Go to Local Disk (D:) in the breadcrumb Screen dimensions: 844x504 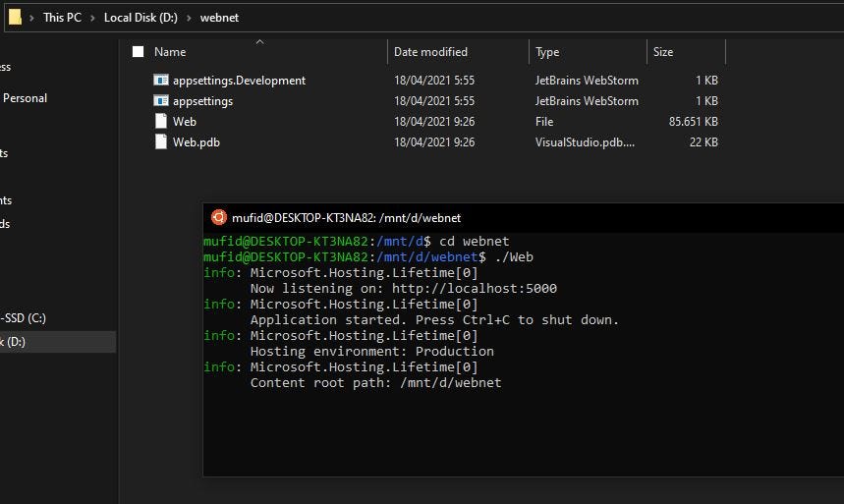[141, 18]
